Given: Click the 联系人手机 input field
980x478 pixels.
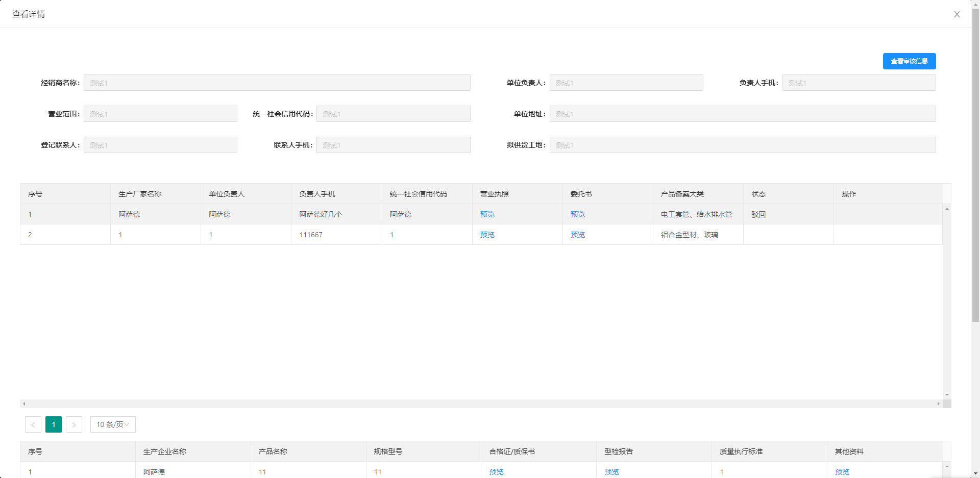Looking at the screenshot, I should (x=394, y=145).
